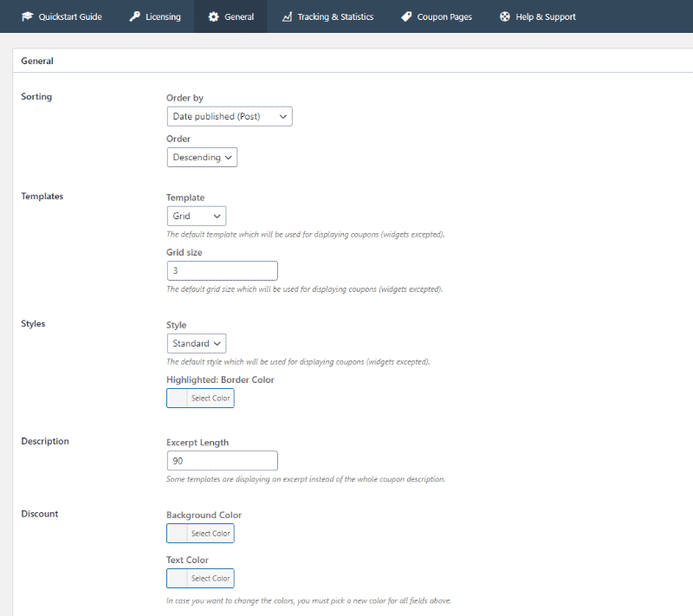Click the Discount section label

click(40, 514)
